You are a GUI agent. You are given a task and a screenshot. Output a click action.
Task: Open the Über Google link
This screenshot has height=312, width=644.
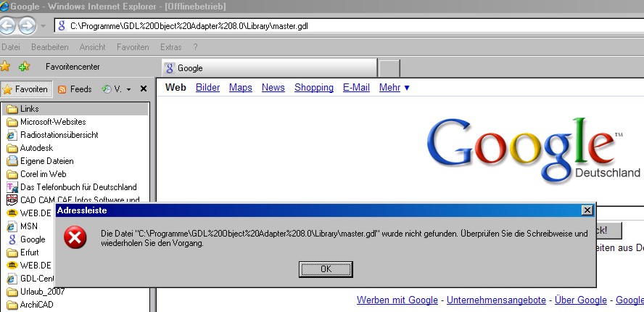580,300
